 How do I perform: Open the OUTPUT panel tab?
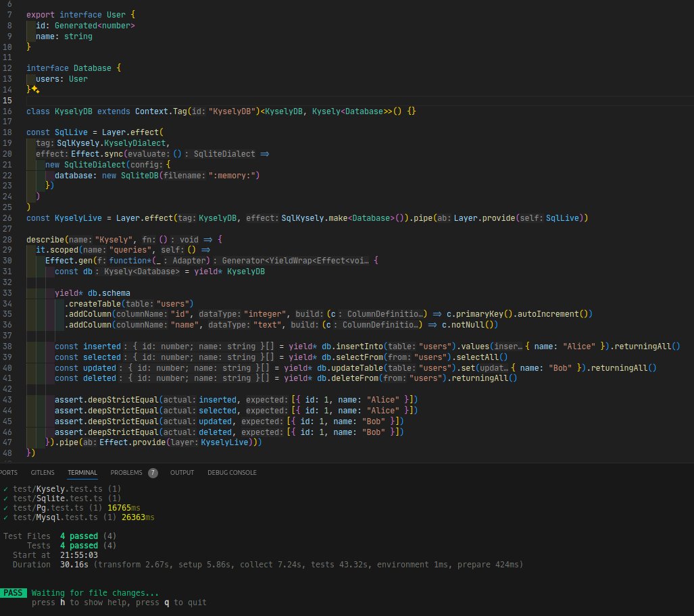(x=182, y=473)
